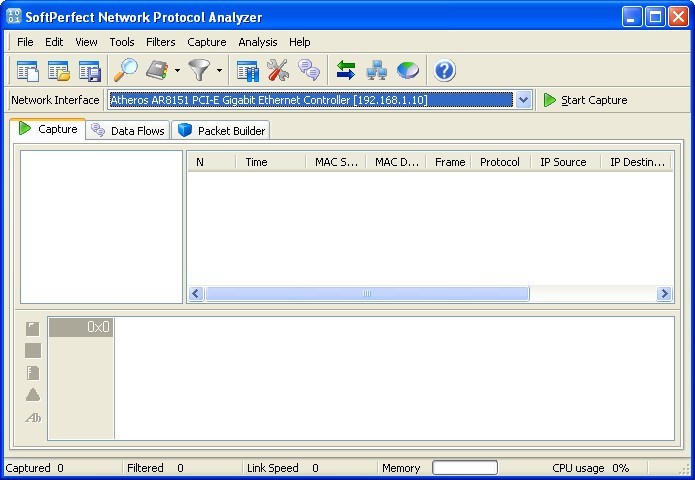Screen dimensions: 695x480
Task: Open the Capture menu
Action: [x=207, y=42]
